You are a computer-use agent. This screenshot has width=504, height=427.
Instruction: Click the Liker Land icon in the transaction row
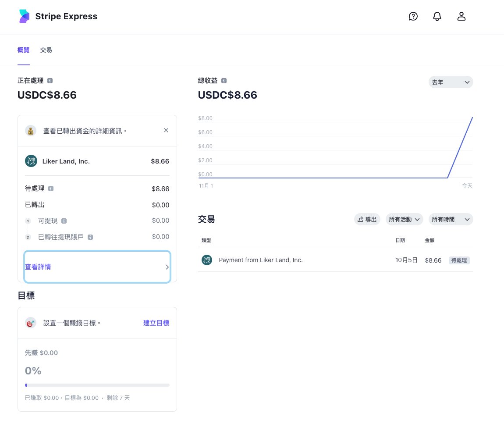(x=206, y=260)
